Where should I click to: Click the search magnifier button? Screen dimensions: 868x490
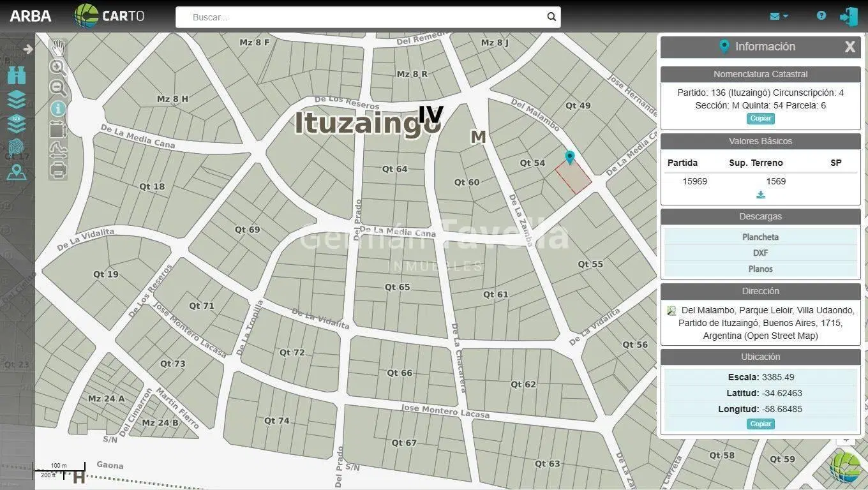pos(551,17)
